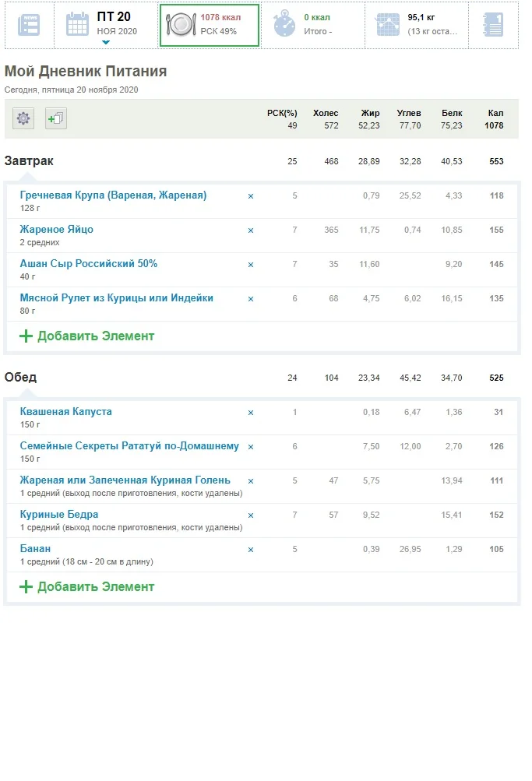The image size is (532, 781).
Task: Remove Рататуй по-Домашнему entry
Action: [x=251, y=447]
